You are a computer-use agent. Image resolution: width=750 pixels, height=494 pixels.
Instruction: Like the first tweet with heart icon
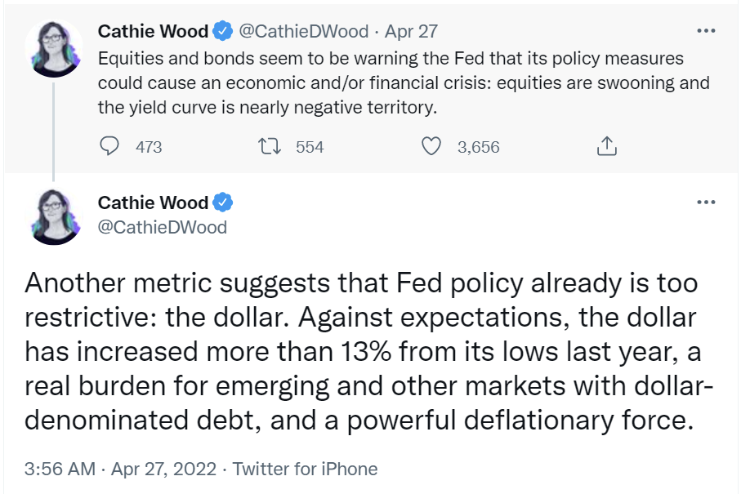(x=431, y=146)
